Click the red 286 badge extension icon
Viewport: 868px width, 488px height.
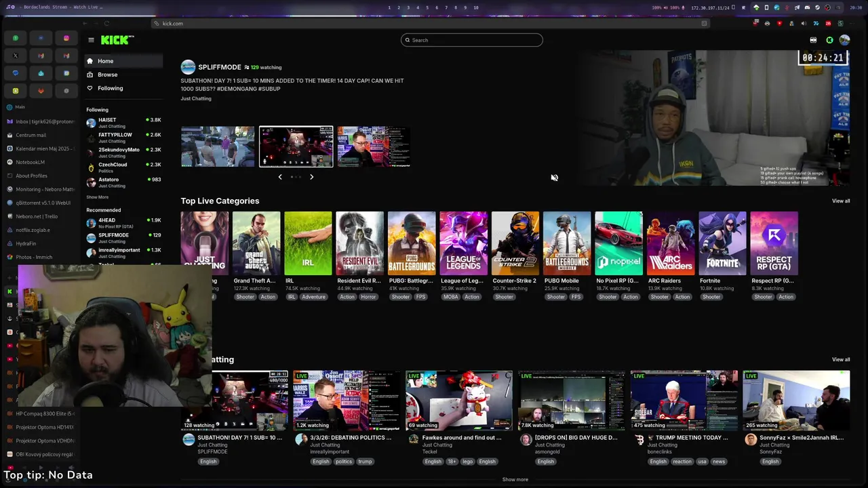pyautogui.click(x=828, y=23)
